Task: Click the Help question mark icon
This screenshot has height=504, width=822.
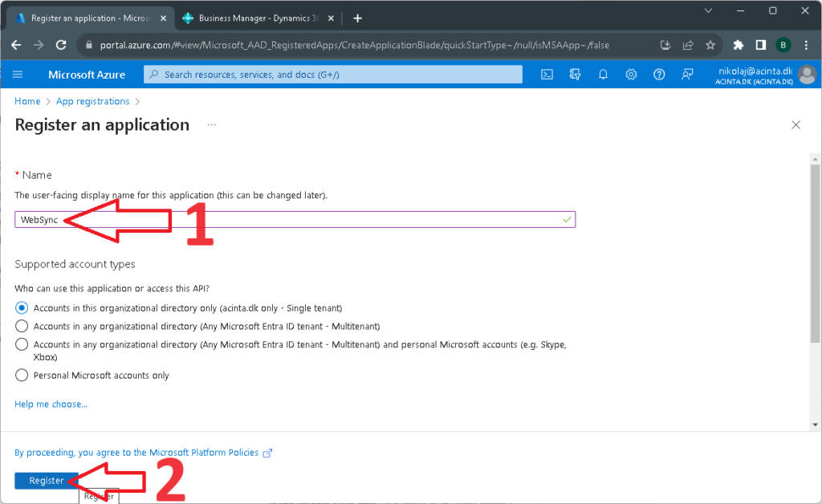Action: [x=659, y=75]
